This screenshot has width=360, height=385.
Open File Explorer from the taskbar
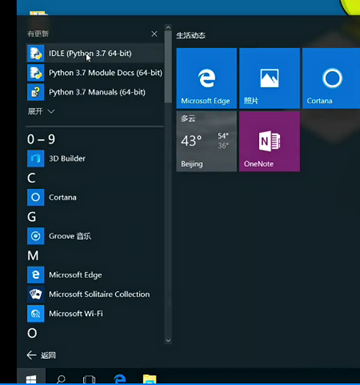point(149,379)
